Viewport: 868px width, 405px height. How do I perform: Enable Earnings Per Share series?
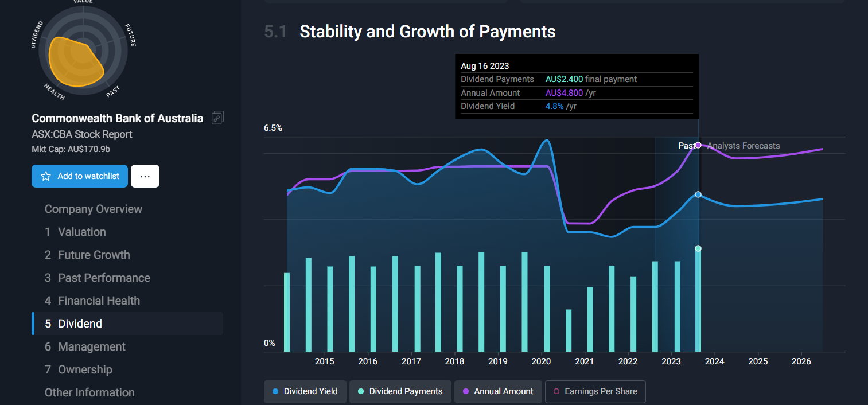595,391
